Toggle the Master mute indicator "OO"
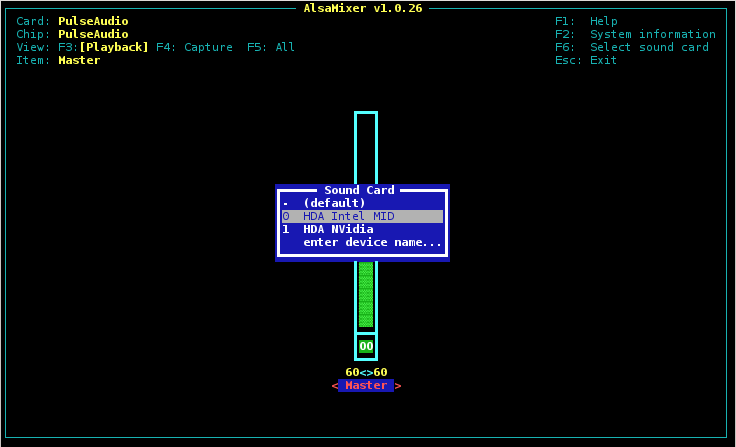 click(x=366, y=346)
